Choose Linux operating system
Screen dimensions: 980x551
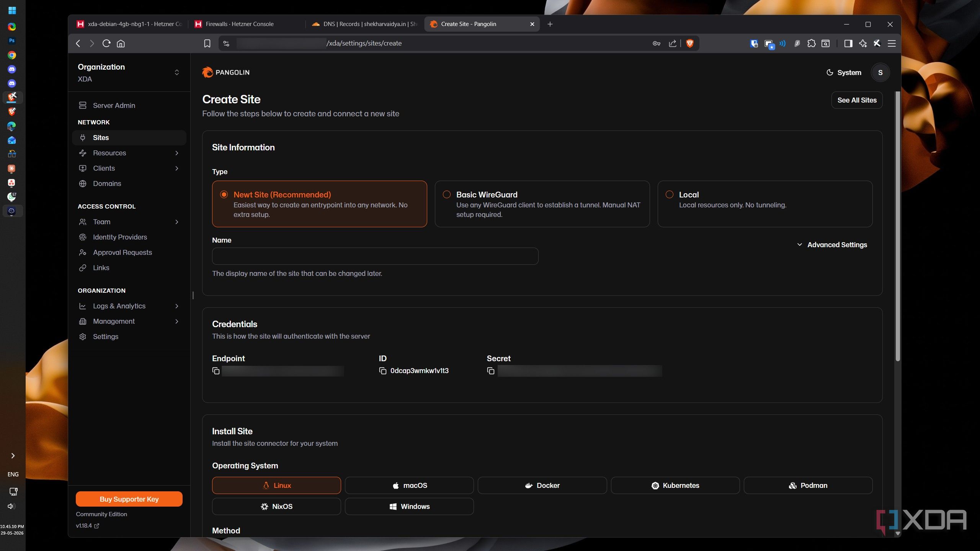(276, 485)
